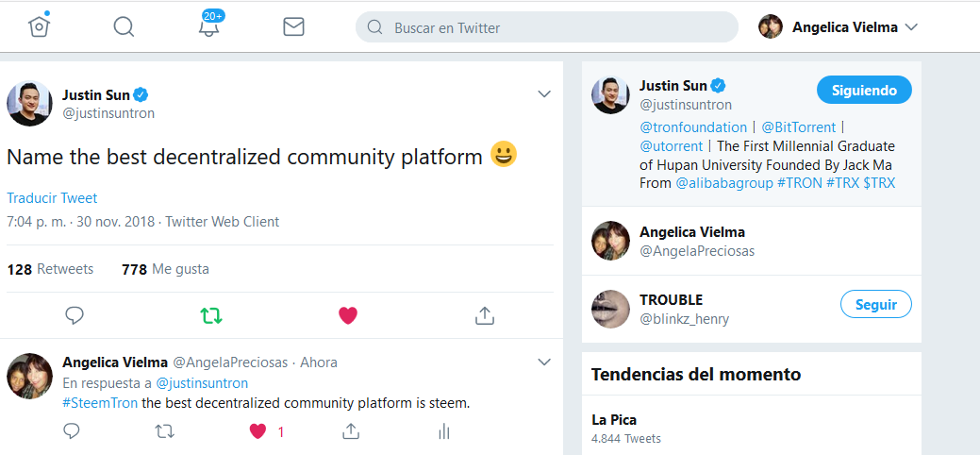Click the explore magnifier icon in navigation
This screenshot has height=455, width=980.
point(124,26)
